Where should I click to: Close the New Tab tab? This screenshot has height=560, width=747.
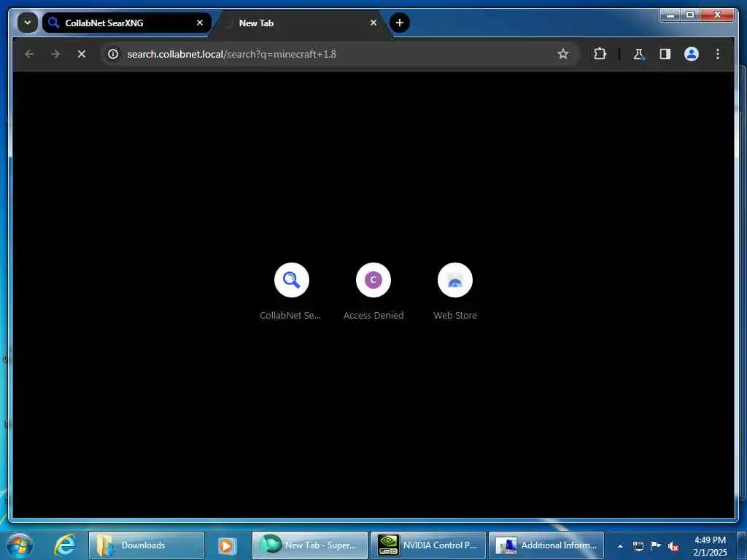pyautogui.click(x=373, y=23)
